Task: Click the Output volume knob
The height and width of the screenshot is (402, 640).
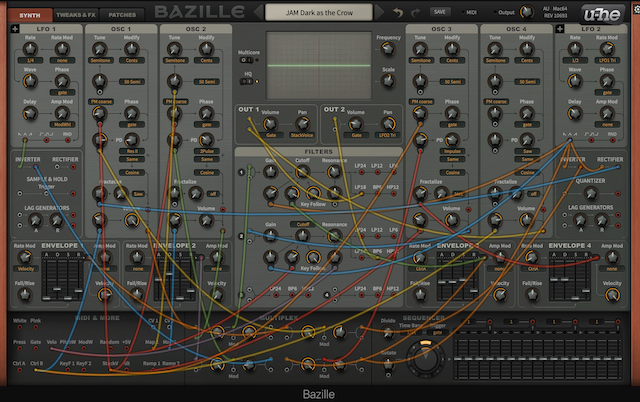Action: [527, 12]
